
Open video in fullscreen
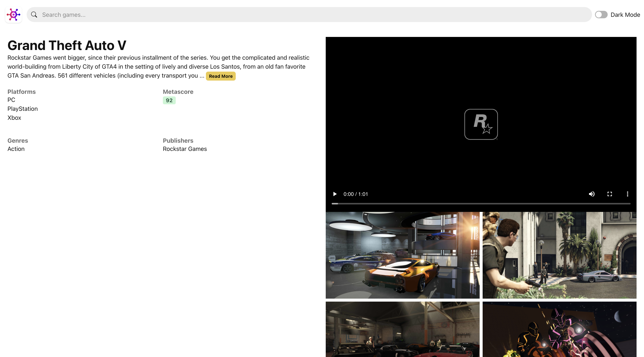click(610, 194)
